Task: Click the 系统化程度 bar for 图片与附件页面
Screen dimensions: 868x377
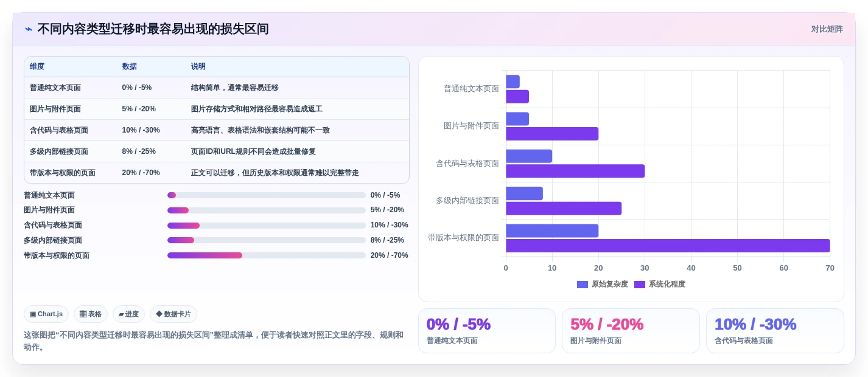Action: 552,134
